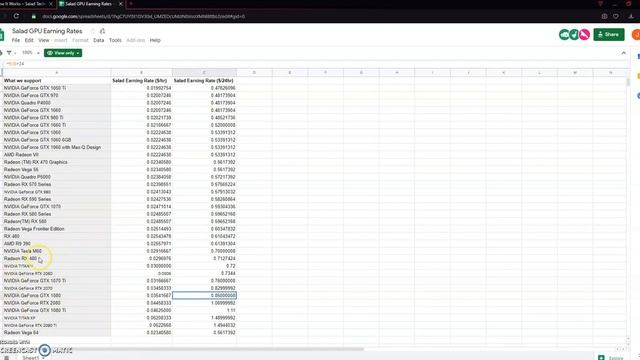640x360 pixels.
Task: Select the 'NVIDIA Quadro P4000' cell
Action: [57, 103]
